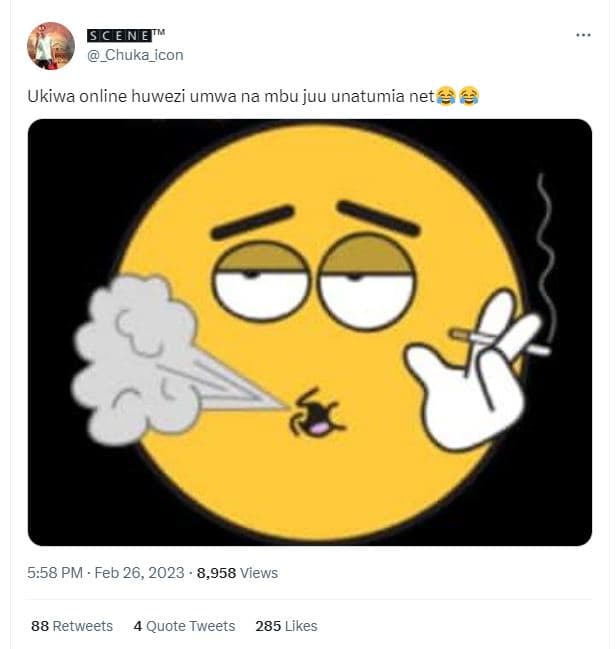Click the rising smoke wisp above the cigarette
Viewport: 615px width, 649px height.
[x=545, y=240]
